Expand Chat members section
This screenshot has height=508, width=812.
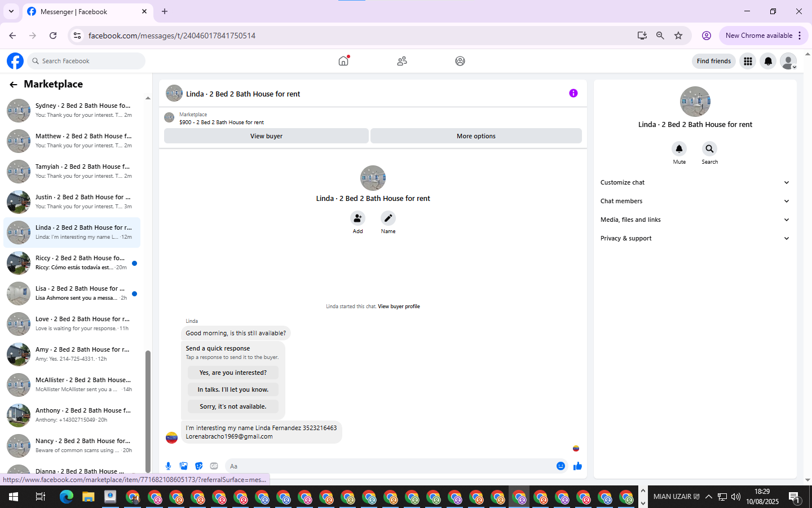[695, 201]
